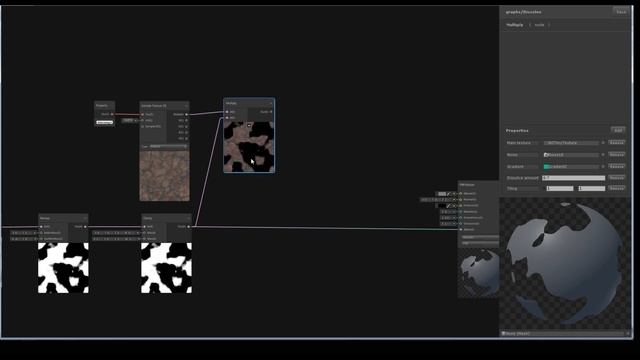Open the Type dropdown in Sample Texture 2D

(168, 146)
